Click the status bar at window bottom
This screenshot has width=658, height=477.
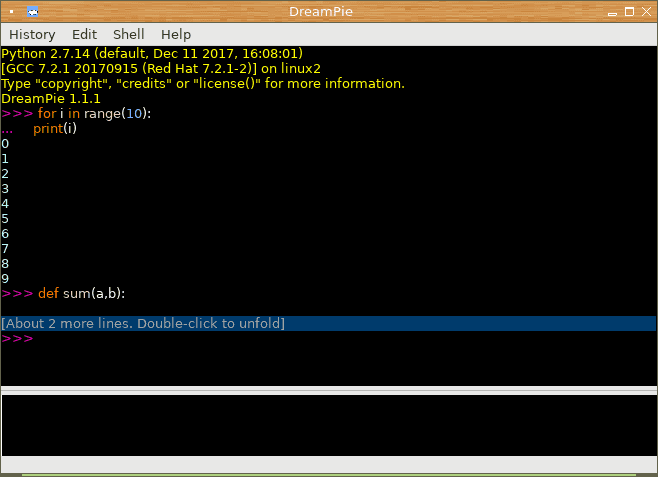(329, 465)
